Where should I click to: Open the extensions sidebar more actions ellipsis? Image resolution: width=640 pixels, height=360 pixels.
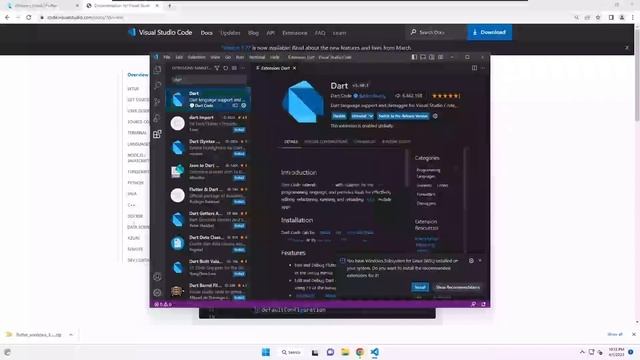coord(243,68)
